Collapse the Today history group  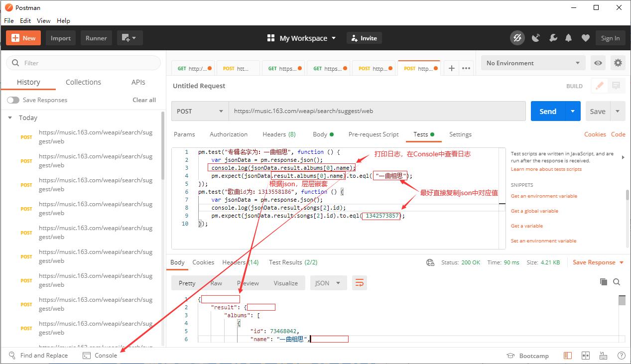click(x=10, y=118)
